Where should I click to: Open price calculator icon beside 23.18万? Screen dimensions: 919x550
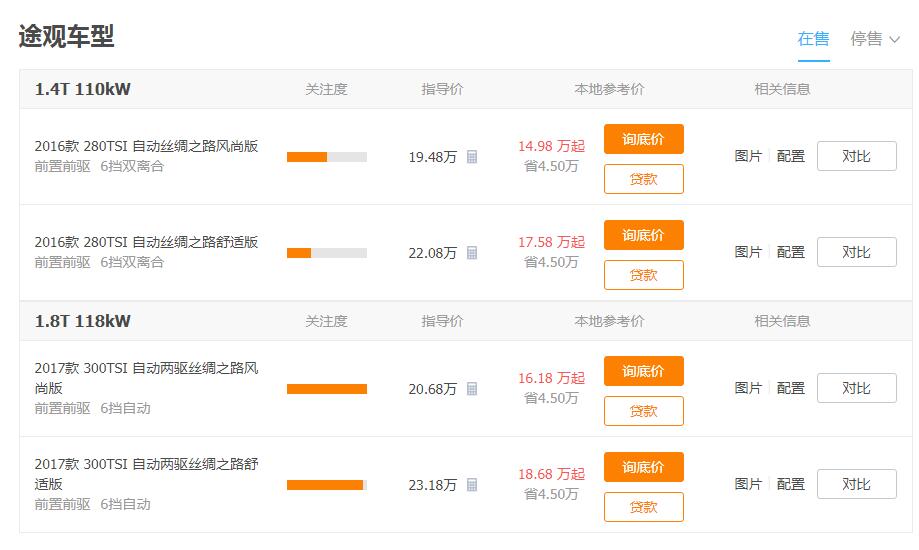click(472, 485)
